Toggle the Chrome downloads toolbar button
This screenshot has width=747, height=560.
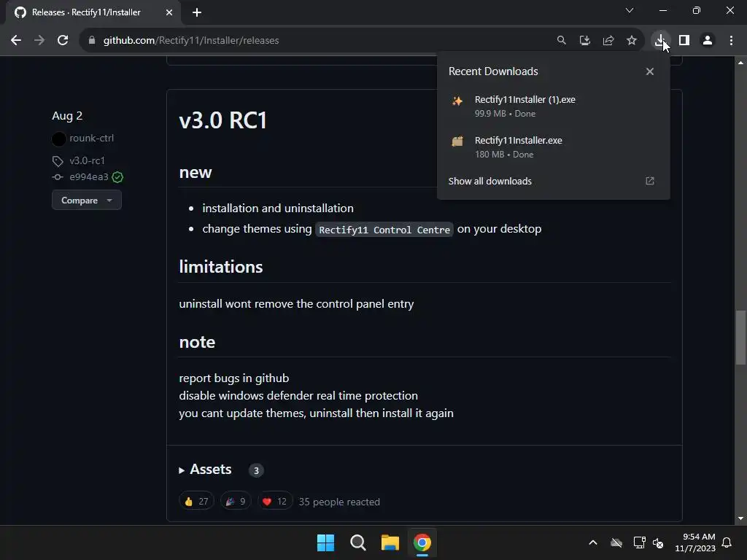click(660, 41)
